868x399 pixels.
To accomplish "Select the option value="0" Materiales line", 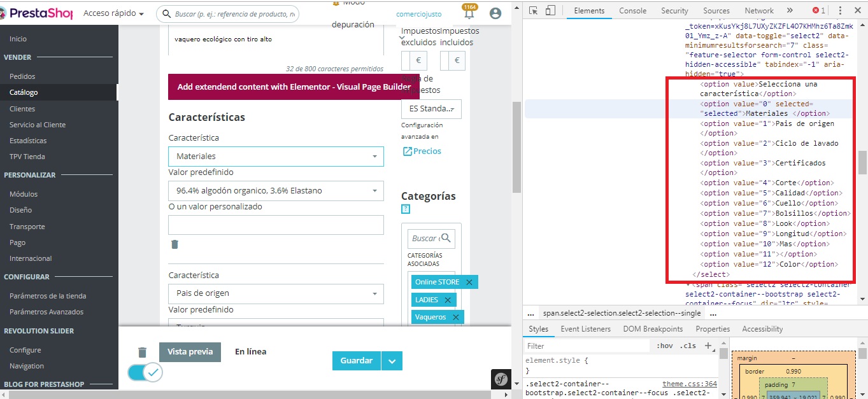I will point(689,109).
